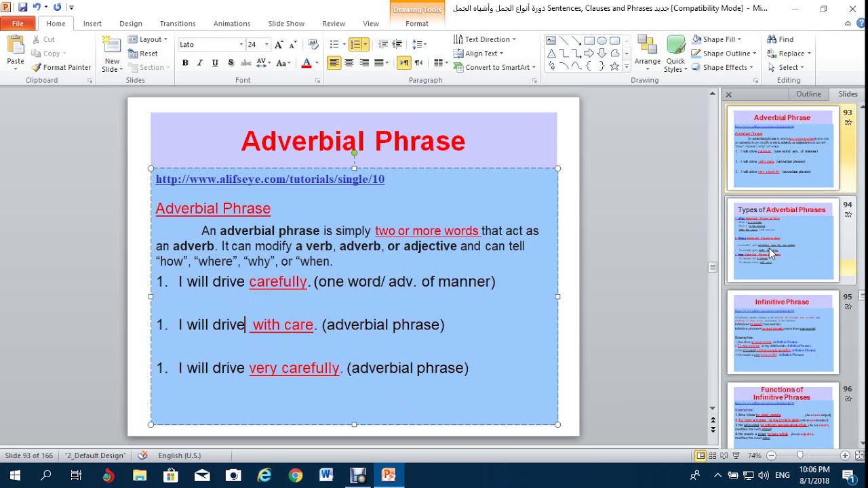Click Convert to SmartArt
Viewport: 868px width, 488px height.
[x=494, y=67]
